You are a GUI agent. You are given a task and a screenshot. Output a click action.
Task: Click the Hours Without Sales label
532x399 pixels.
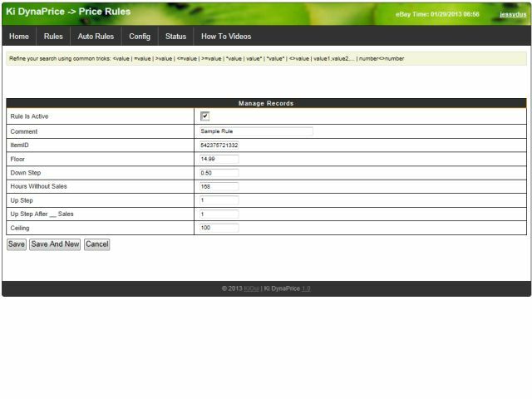(x=38, y=186)
